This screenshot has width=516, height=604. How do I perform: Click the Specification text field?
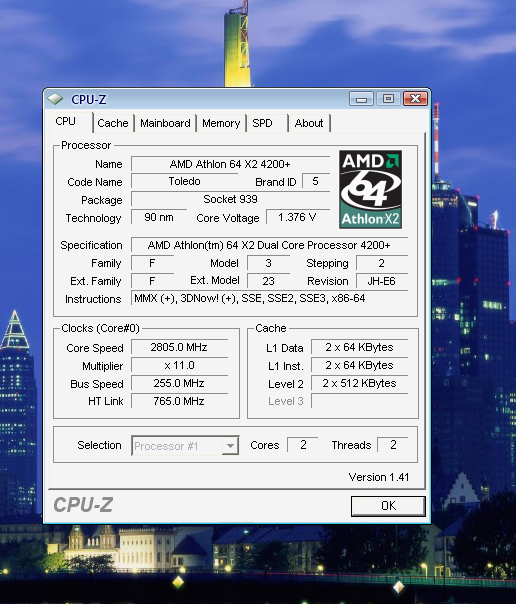(x=269, y=245)
